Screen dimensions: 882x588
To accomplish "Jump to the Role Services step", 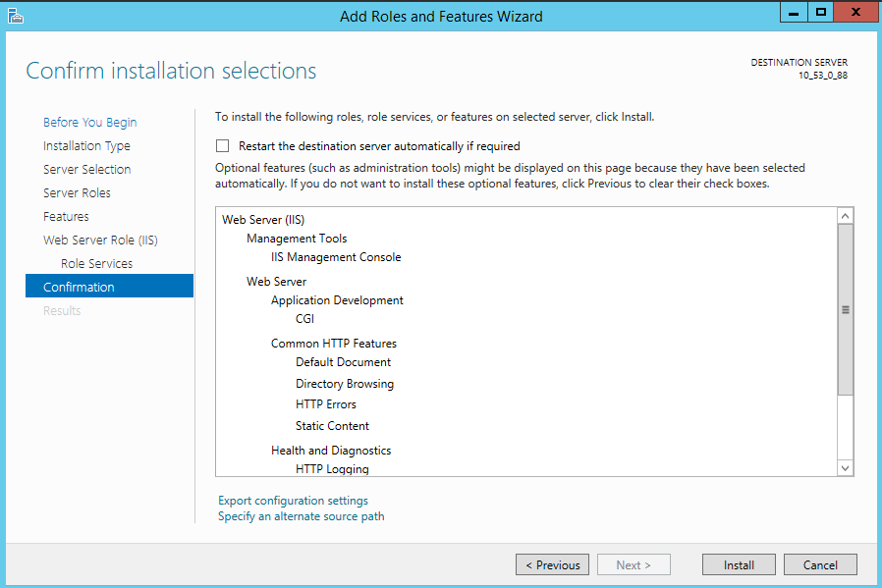I will click(x=96, y=264).
